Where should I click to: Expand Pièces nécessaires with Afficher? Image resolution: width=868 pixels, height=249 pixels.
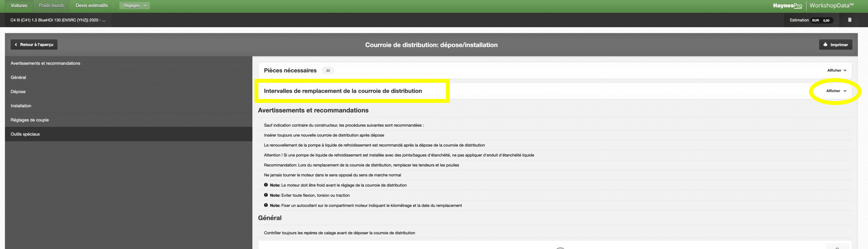click(836, 71)
